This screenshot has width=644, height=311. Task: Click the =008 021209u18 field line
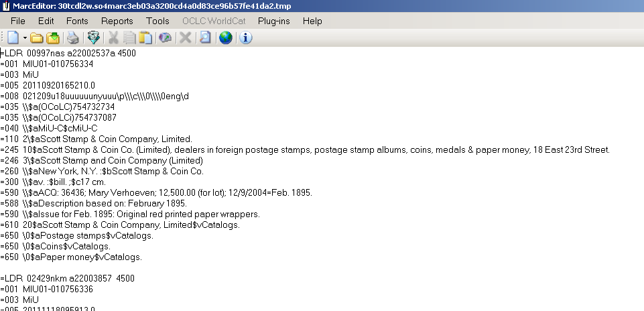(x=95, y=96)
